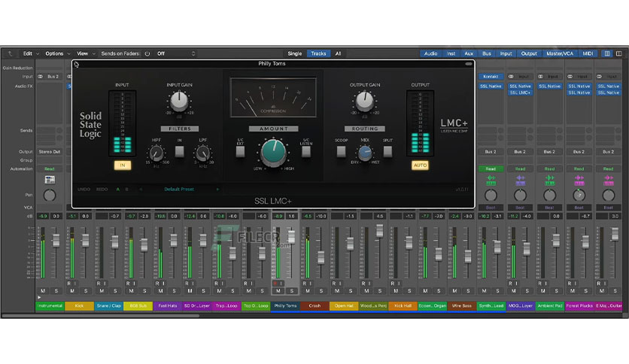Click the LPF filter knob
629x364 pixels.
(202, 153)
